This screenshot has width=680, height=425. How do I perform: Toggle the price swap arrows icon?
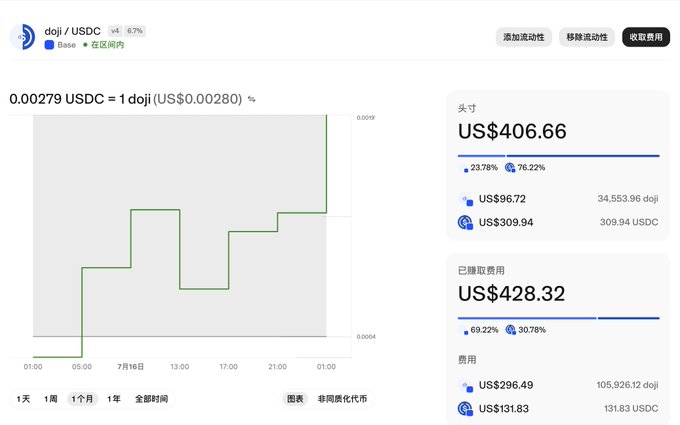click(x=252, y=99)
